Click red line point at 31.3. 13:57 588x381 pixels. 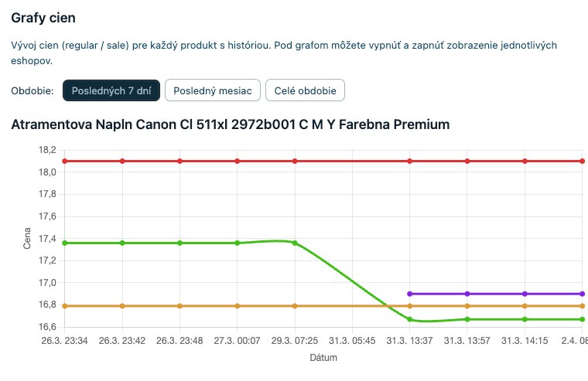(x=467, y=161)
